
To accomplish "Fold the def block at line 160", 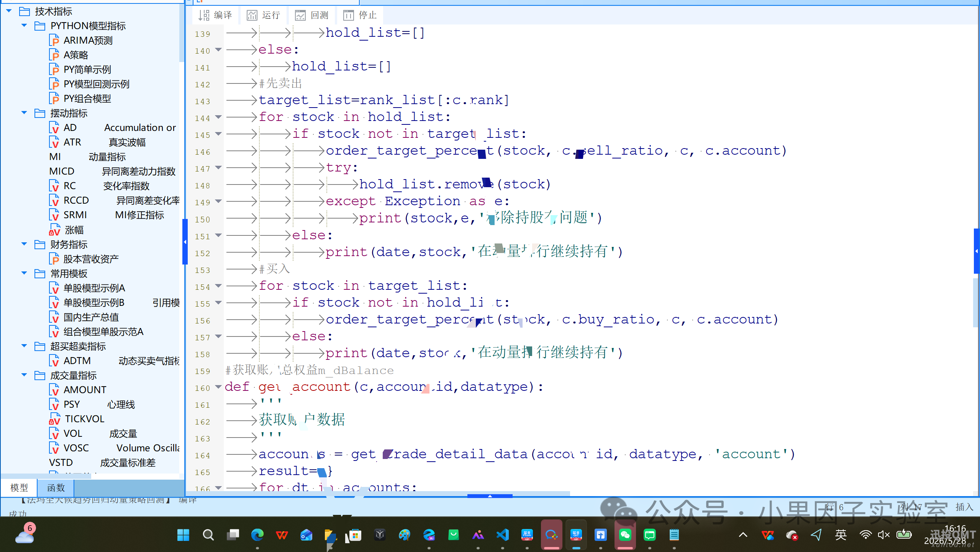I will [218, 387].
